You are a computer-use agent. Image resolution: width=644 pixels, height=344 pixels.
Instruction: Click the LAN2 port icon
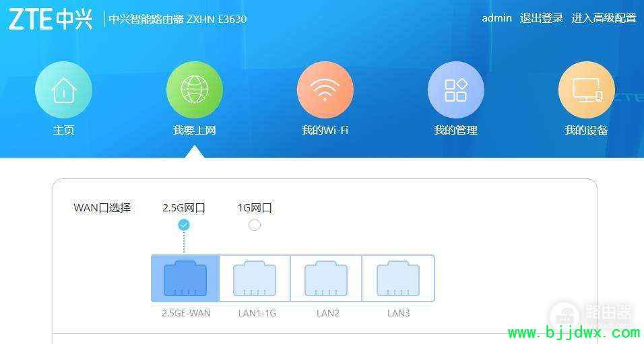click(x=326, y=278)
